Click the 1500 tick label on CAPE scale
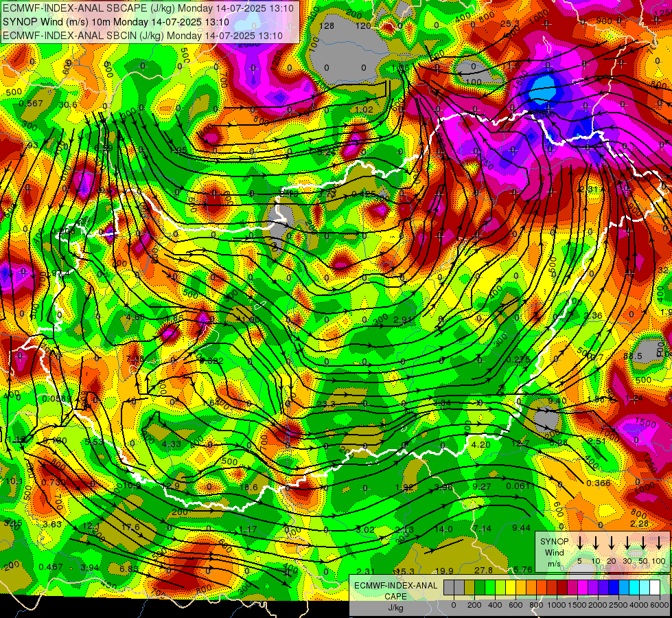Viewport: 672px width, 618px height. [x=577, y=605]
